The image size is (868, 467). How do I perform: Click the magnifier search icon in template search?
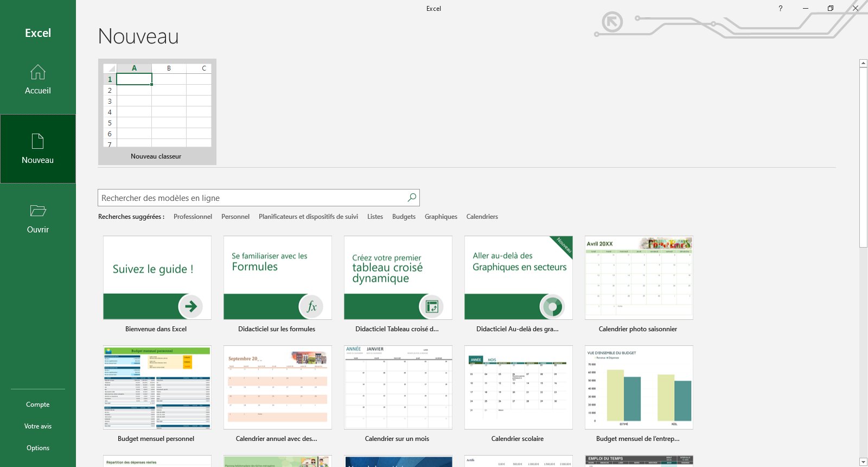[412, 198]
